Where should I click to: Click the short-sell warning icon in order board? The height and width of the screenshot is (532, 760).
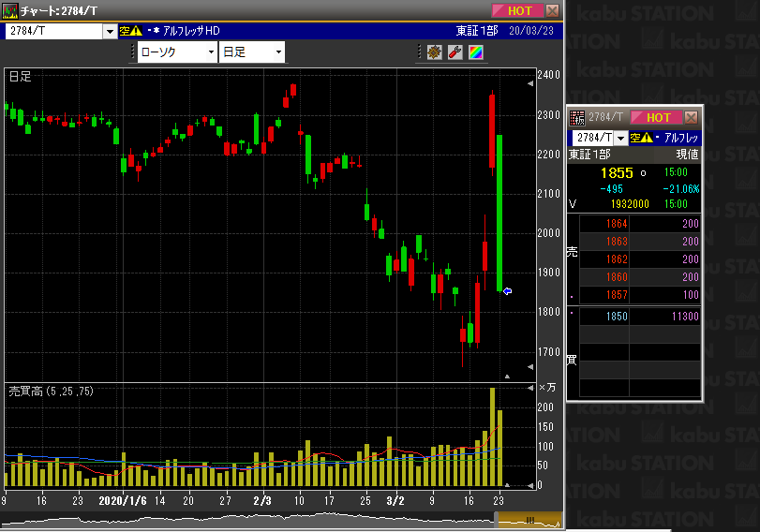pyautogui.click(x=641, y=138)
